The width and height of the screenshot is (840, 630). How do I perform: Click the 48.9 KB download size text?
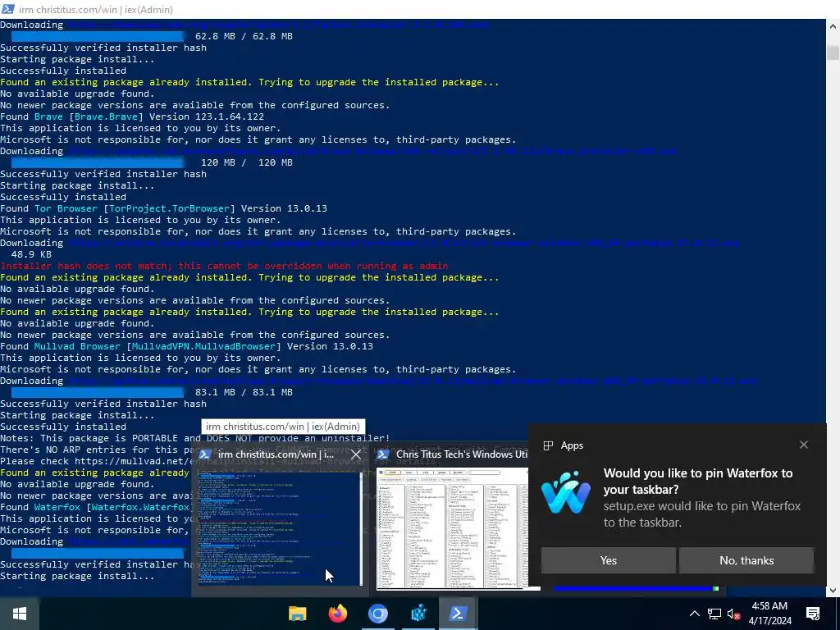32,254
